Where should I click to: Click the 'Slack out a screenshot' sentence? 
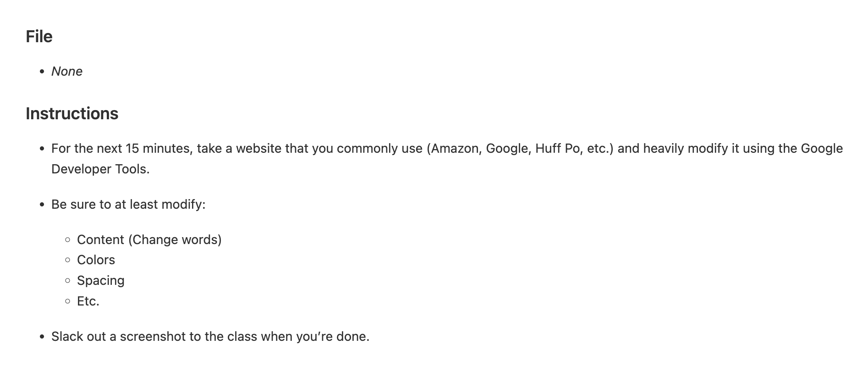click(x=210, y=337)
